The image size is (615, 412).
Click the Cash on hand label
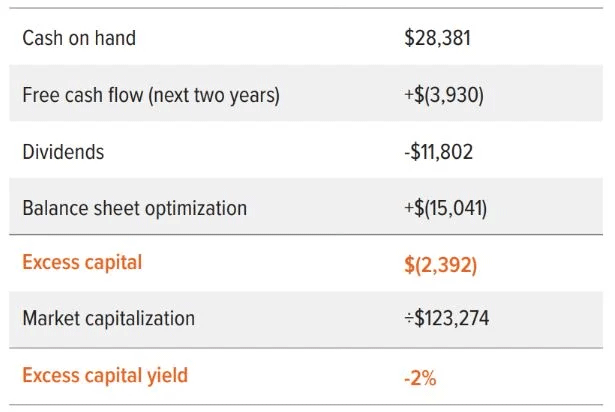click(79, 39)
